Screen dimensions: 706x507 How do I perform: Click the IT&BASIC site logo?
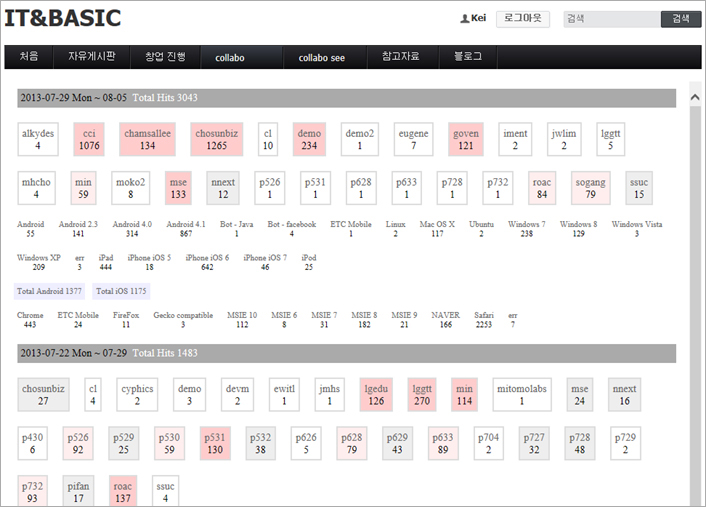62,19
